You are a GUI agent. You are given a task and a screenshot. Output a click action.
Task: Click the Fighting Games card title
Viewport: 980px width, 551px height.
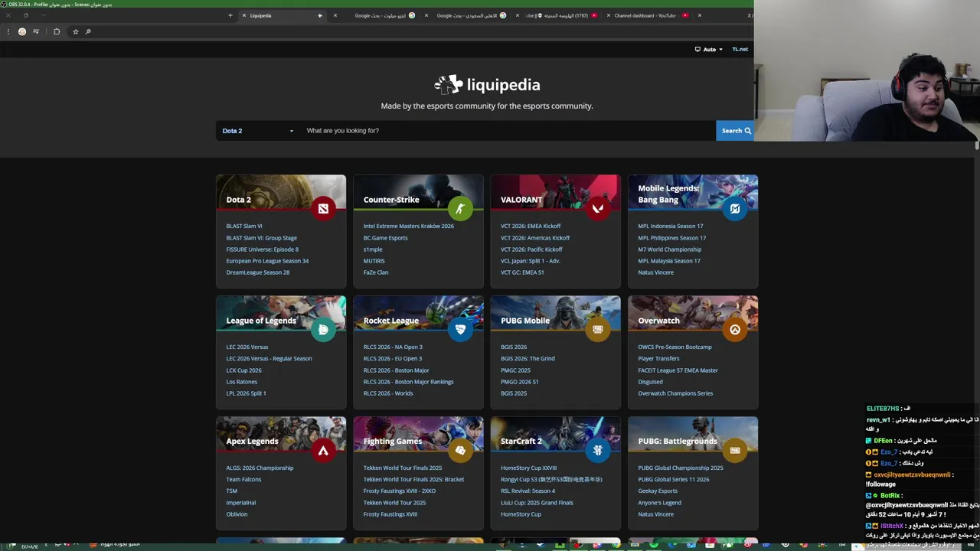pyautogui.click(x=392, y=441)
